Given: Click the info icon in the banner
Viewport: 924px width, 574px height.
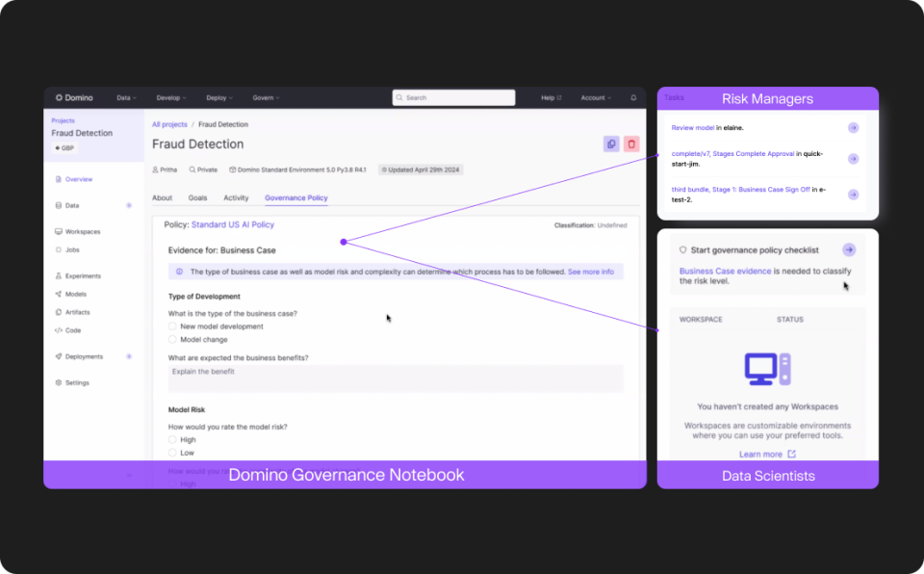Looking at the screenshot, I should [x=179, y=272].
